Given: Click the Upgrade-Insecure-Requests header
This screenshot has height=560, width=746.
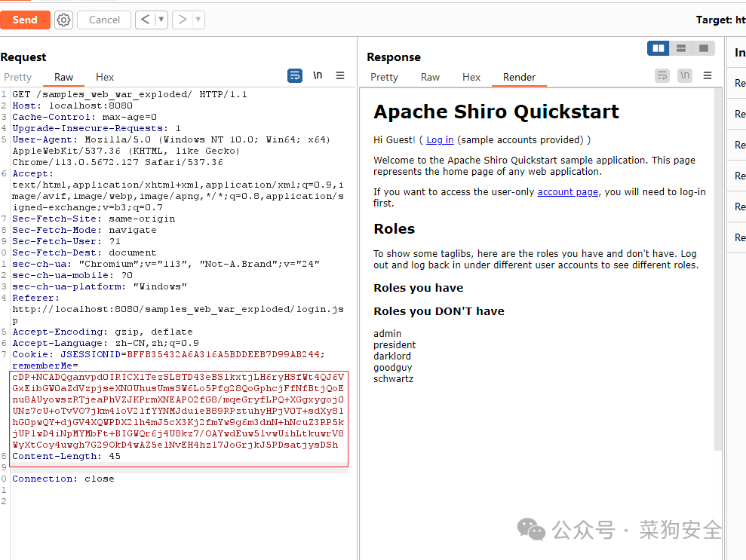Looking at the screenshot, I should 97,128.
